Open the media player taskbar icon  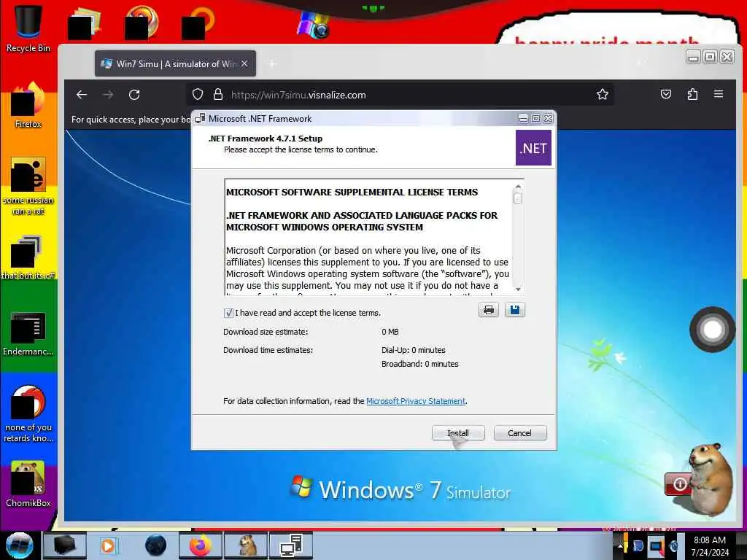click(109, 545)
